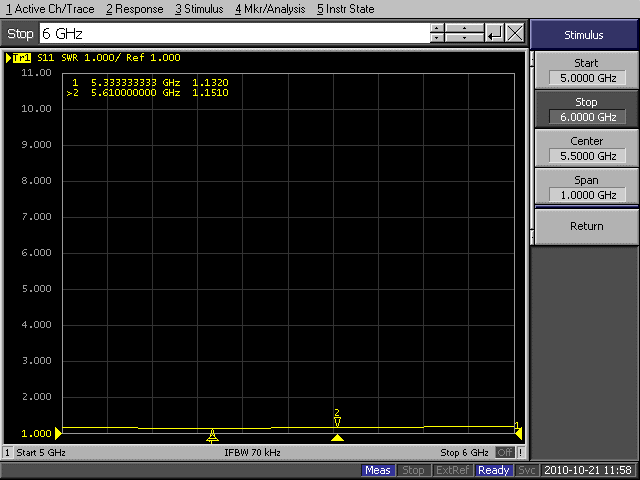Click the small up stepper arrow in entry bar

436,28
